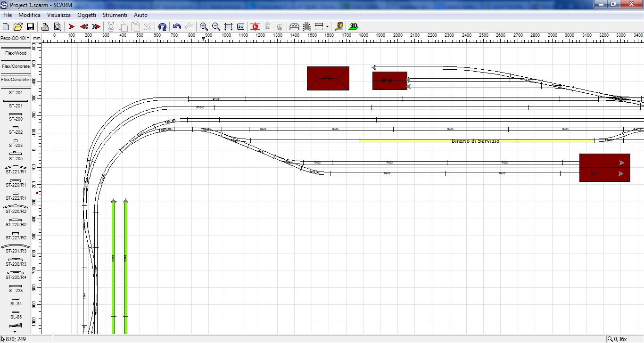
Task: Select the SL-85 track piece
Action: (x=16, y=315)
